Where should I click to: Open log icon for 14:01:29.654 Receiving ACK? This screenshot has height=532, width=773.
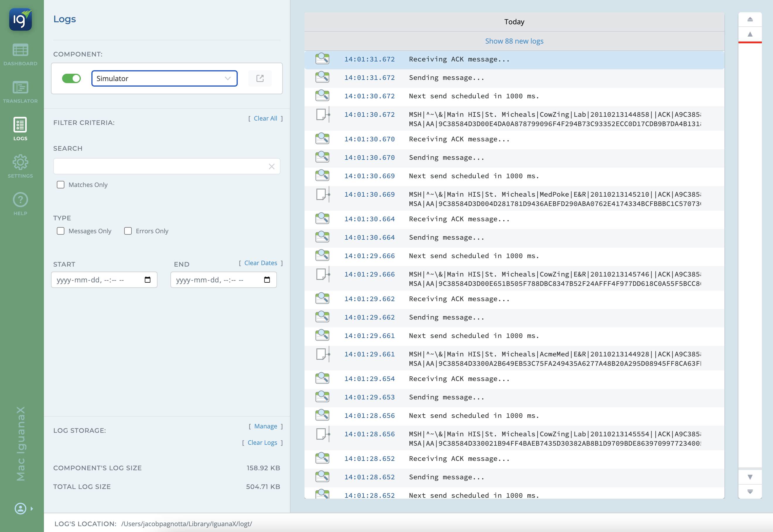point(322,378)
